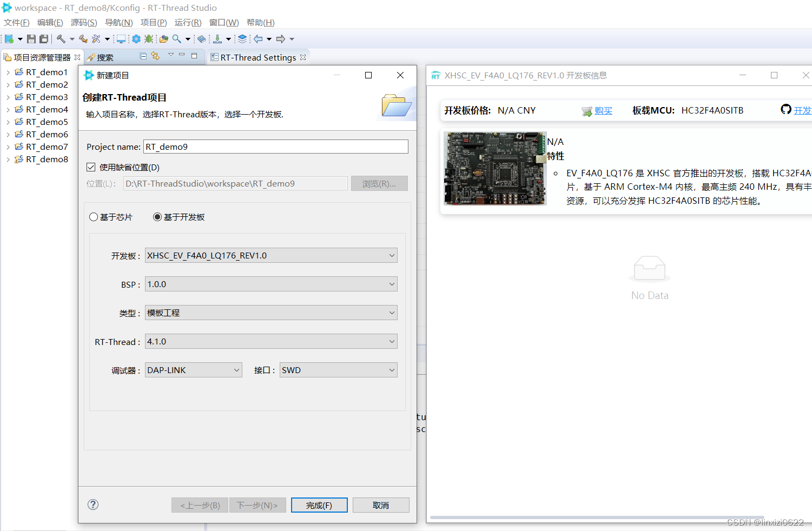The image size is (812, 531).
Task: Click the Debug bug icon
Action: click(x=149, y=39)
